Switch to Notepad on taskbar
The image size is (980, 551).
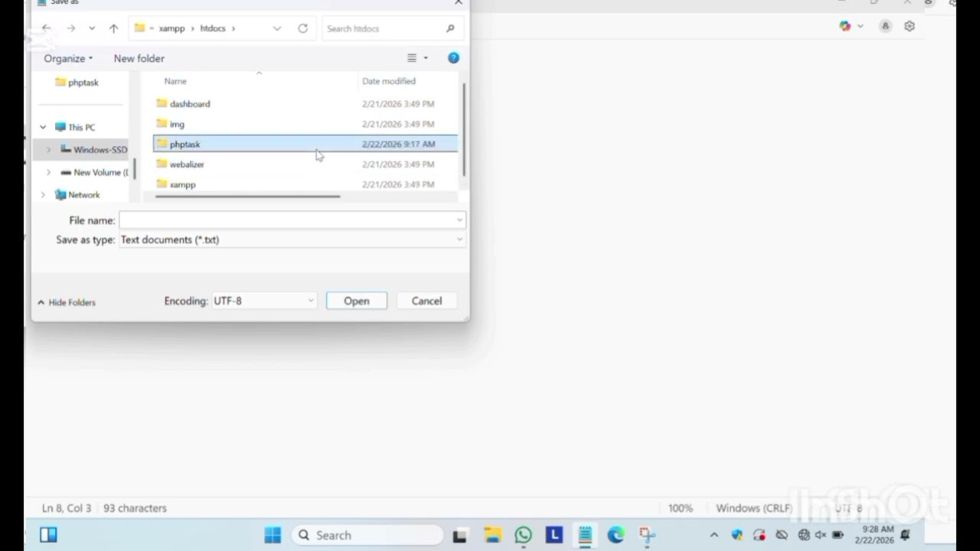[585, 535]
